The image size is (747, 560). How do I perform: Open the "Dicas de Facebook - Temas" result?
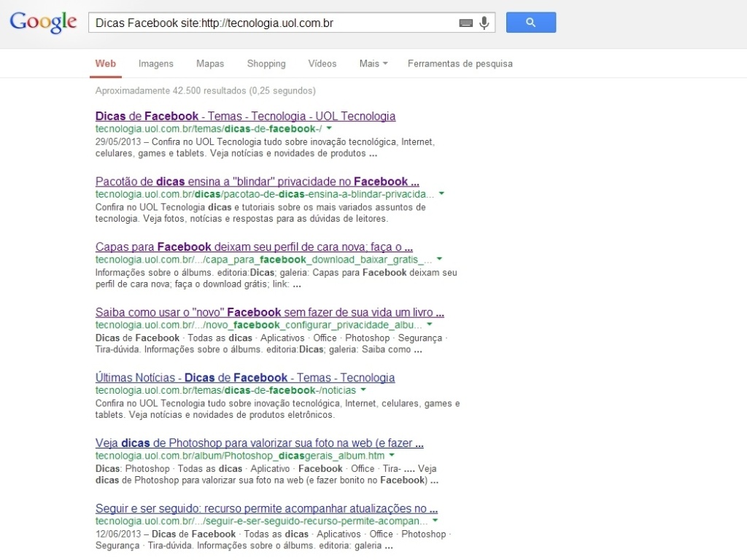pyautogui.click(x=245, y=116)
